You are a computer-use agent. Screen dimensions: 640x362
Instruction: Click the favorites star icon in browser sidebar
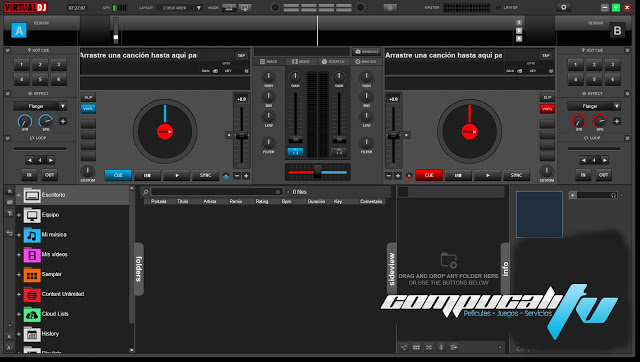click(9, 191)
